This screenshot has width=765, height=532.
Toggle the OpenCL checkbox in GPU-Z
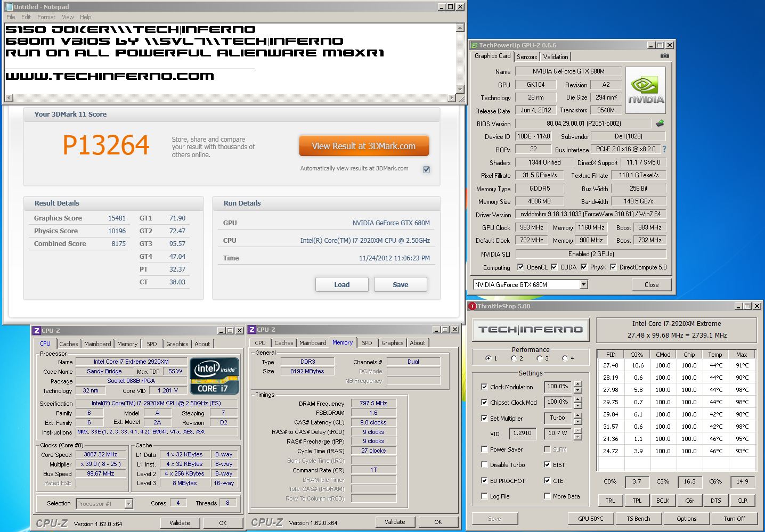pyautogui.click(x=519, y=267)
